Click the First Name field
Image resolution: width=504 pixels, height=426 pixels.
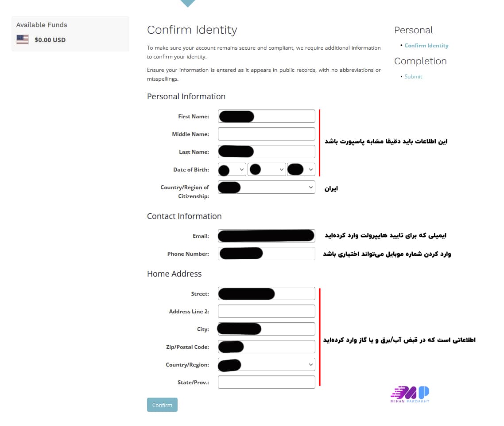pyautogui.click(x=283, y=116)
